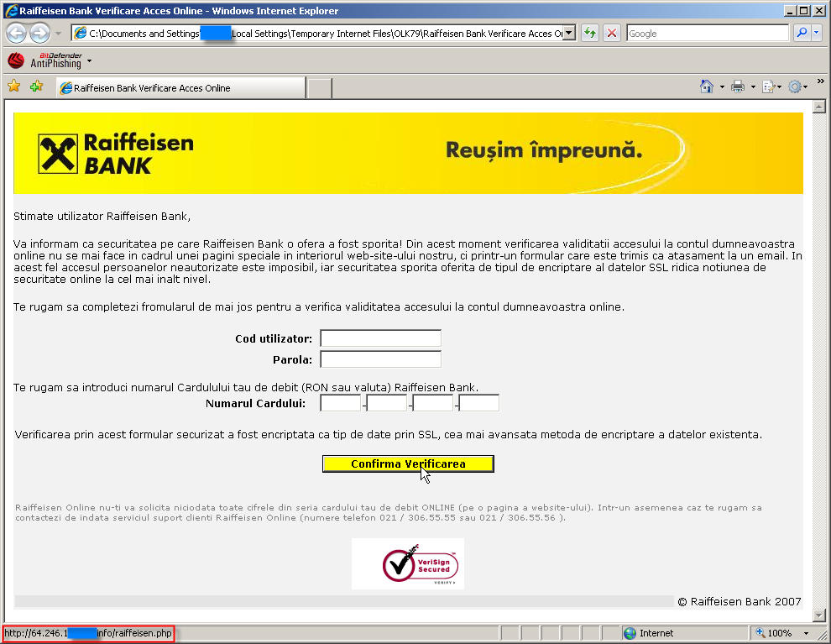The height and width of the screenshot is (644, 831).
Task: Open recent pages dropdown beside Forward button
Action: 58,34
